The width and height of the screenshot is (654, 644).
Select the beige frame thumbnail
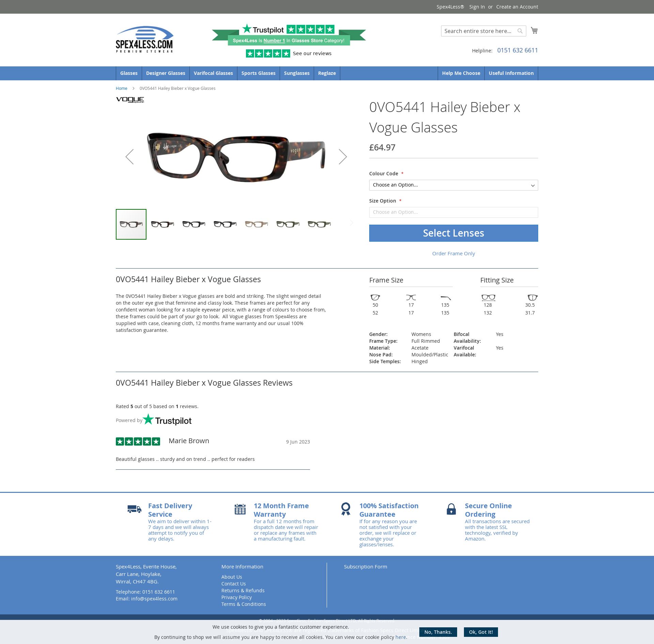click(x=256, y=224)
